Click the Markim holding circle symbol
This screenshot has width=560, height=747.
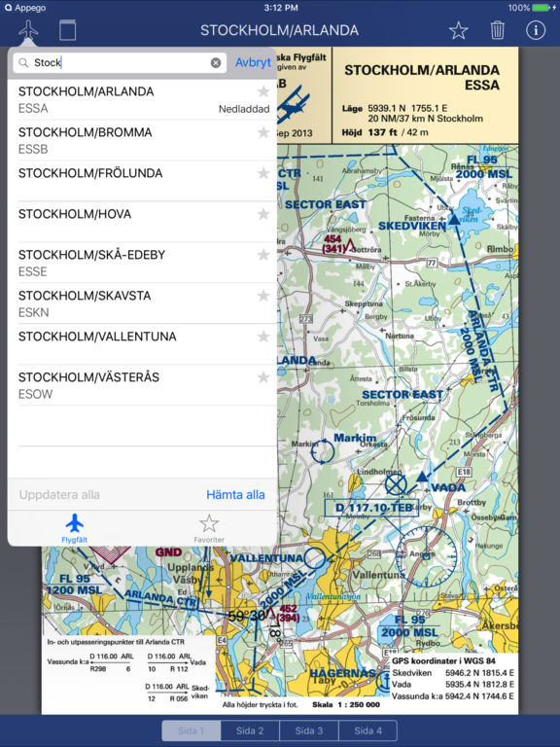coord(323,450)
